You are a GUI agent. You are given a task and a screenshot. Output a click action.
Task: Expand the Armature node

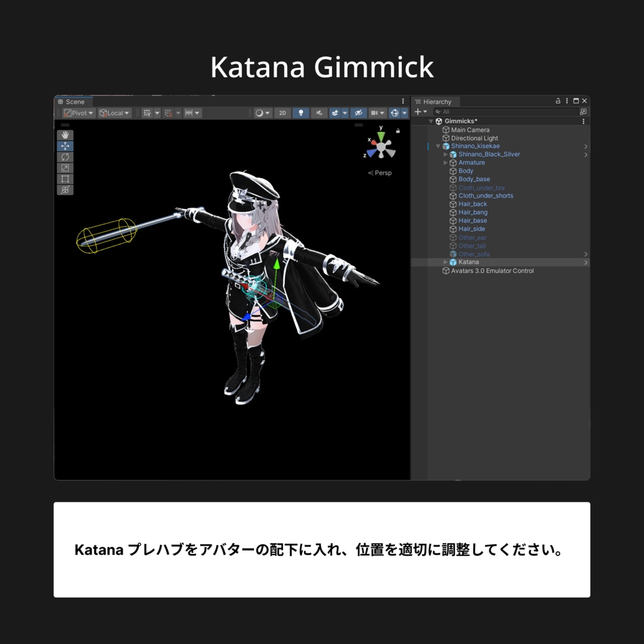point(446,163)
